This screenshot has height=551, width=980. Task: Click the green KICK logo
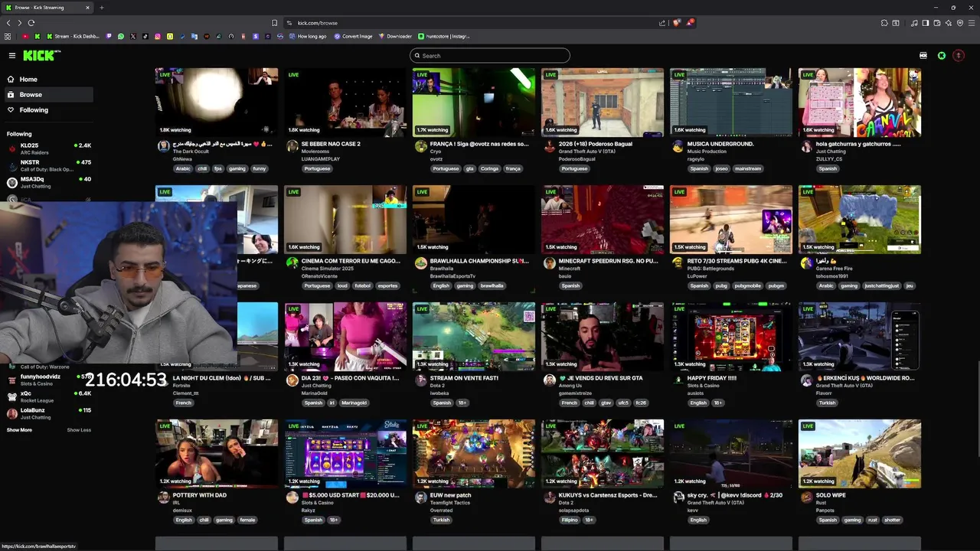(x=41, y=55)
